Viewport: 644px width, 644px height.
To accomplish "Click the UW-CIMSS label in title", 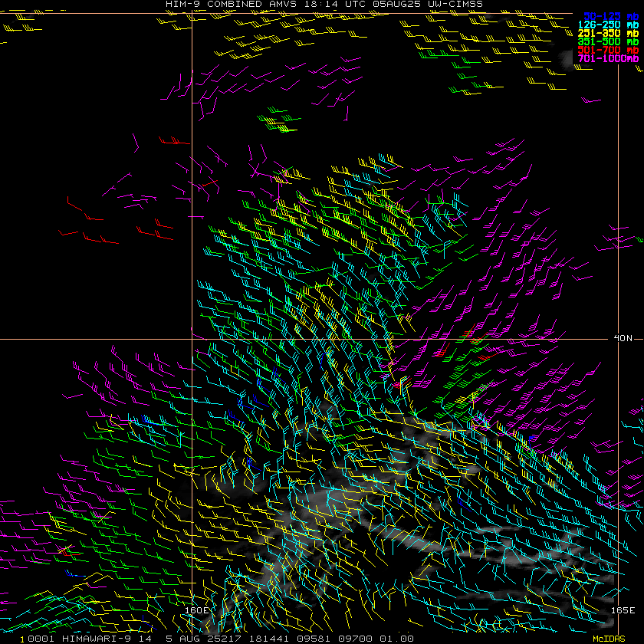I will coord(455,4).
